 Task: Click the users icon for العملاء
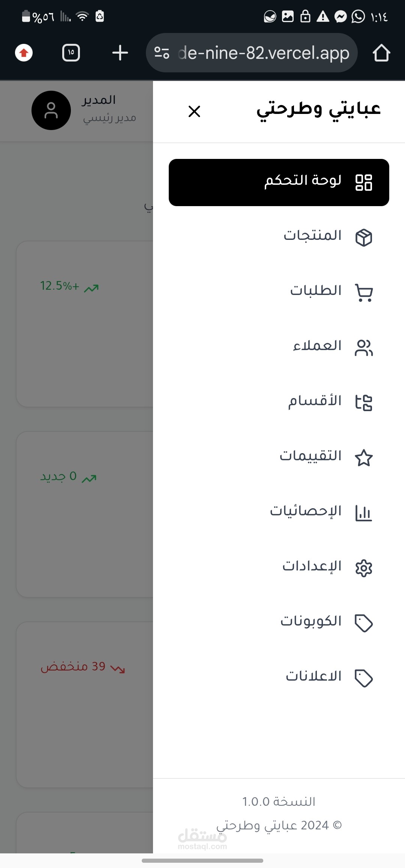click(363, 347)
